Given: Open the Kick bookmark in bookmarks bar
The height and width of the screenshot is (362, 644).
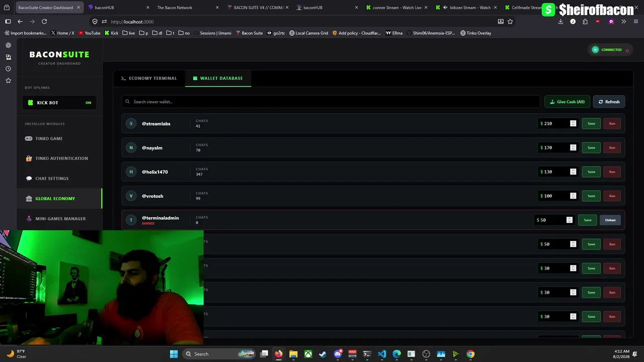Looking at the screenshot, I should click(x=111, y=33).
